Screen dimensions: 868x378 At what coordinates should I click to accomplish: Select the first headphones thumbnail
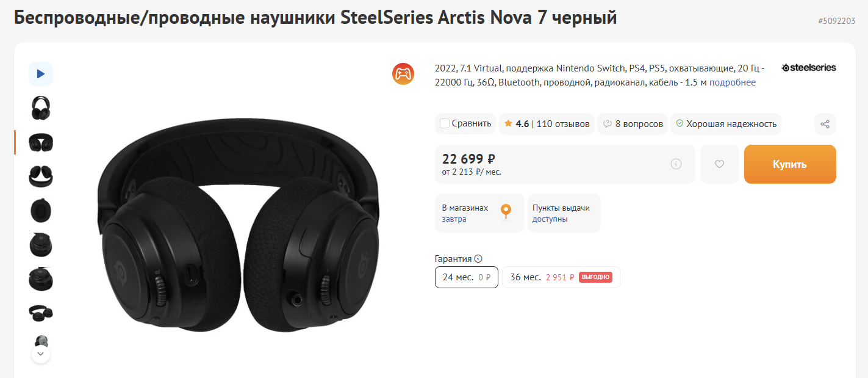(x=41, y=108)
